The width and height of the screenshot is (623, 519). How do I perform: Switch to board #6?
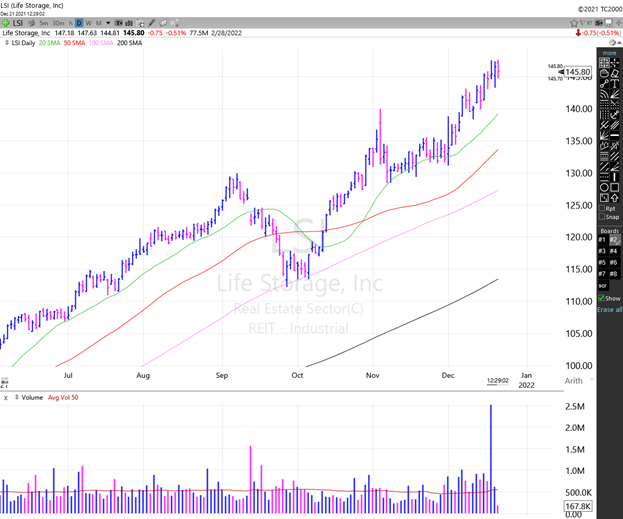(x=614, y=263)
